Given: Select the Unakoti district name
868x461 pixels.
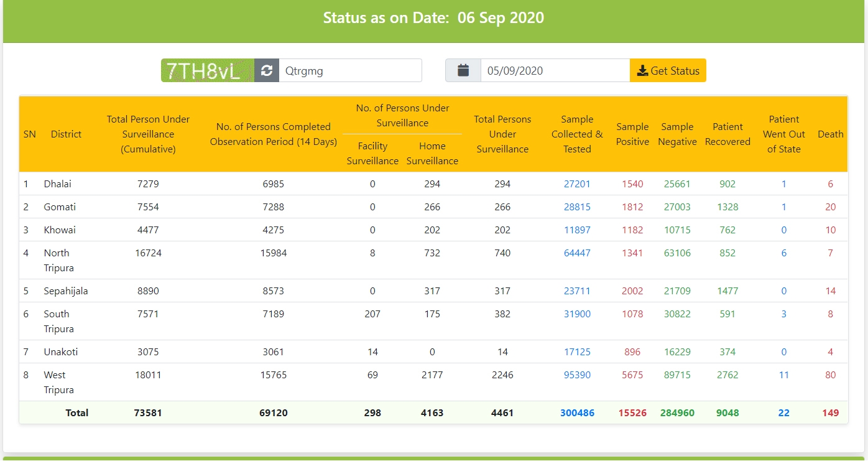Looking at the screenshot, I should (x=61, y=352).
